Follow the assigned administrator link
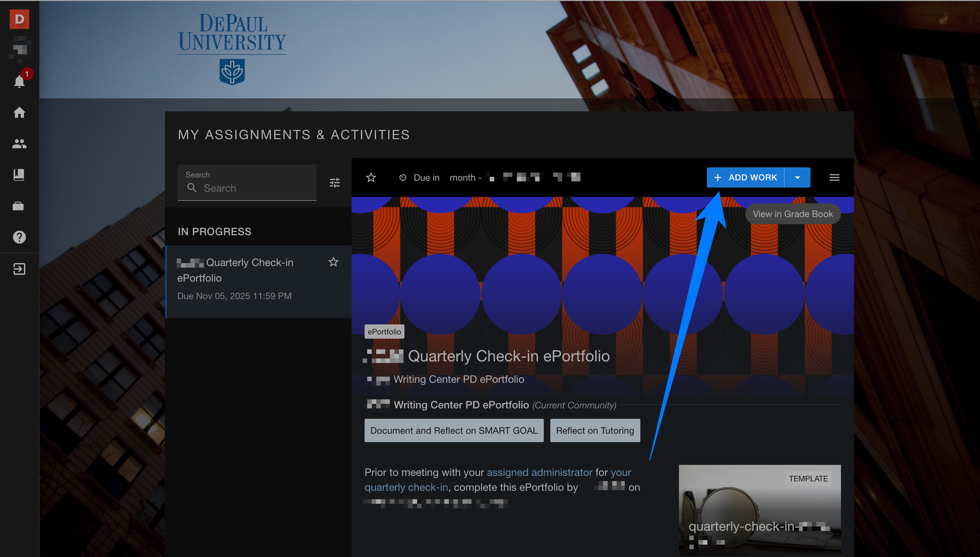980x557 pixels. tap(539, 472)
